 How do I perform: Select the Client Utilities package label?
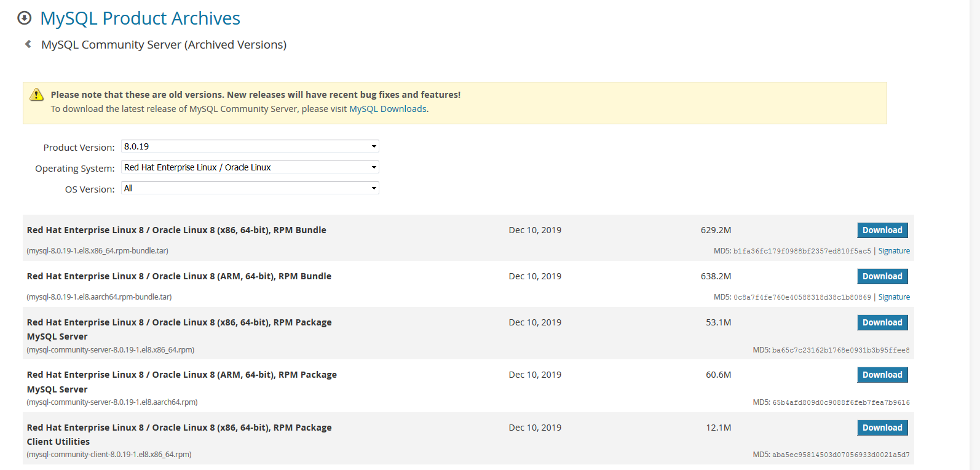coord(58,442)
